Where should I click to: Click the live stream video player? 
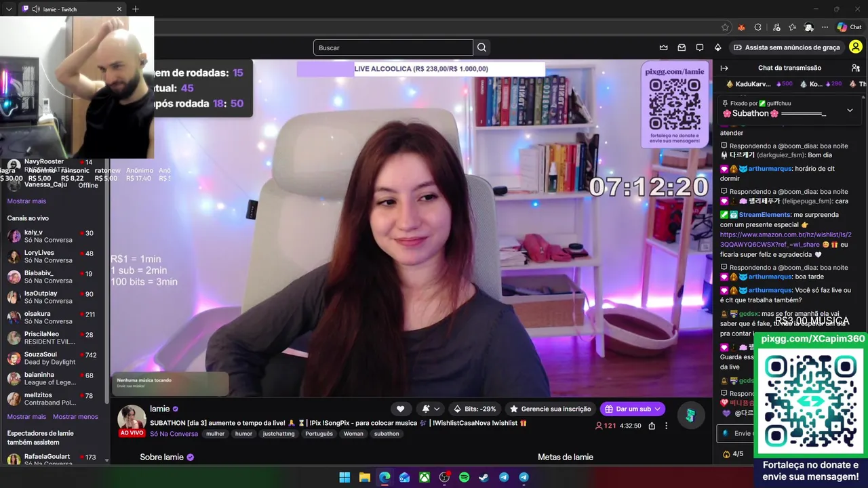(x=411, y=228)
